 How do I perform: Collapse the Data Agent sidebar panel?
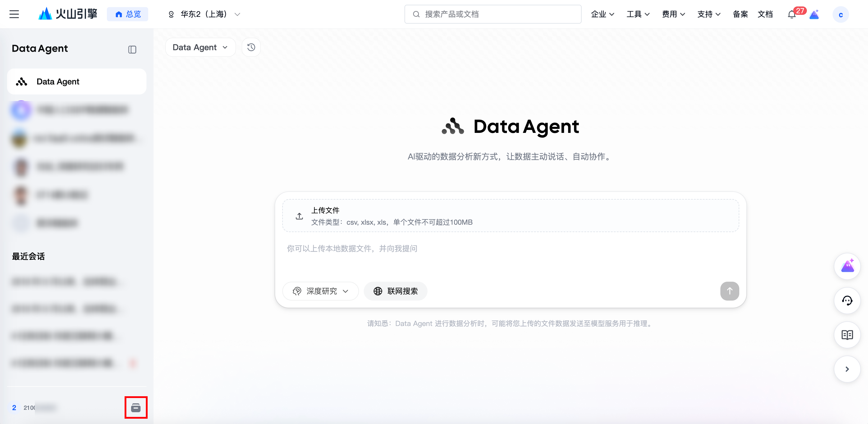click(132, 50)
